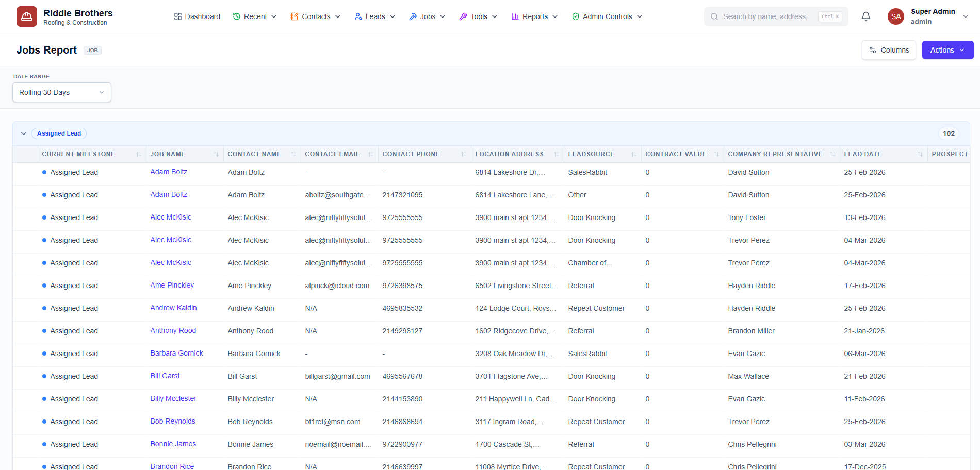The image size is (980, 470).
Task: Open the Bonnie James job link
Action: (x=173, y=444)
